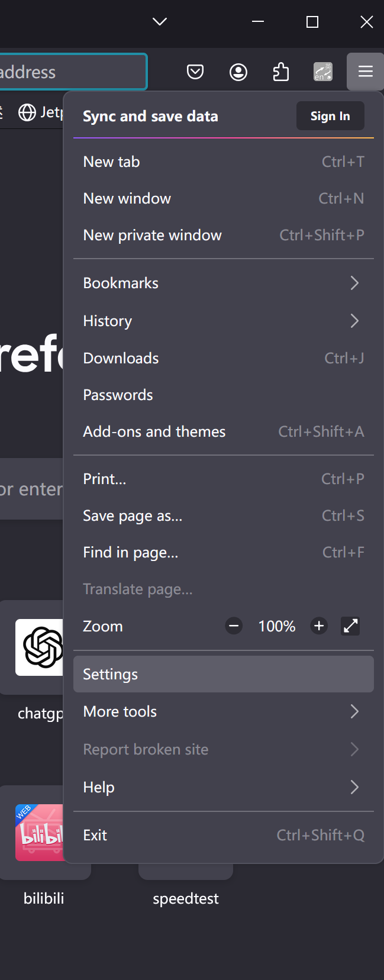Click the zoom out minus button
The image size is (384, 980).
(x=234, y=626)
